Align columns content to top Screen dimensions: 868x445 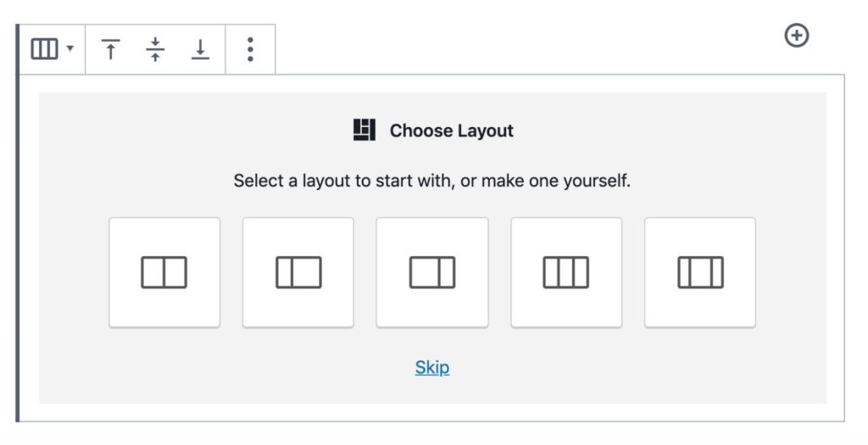(x=111, y=48)
